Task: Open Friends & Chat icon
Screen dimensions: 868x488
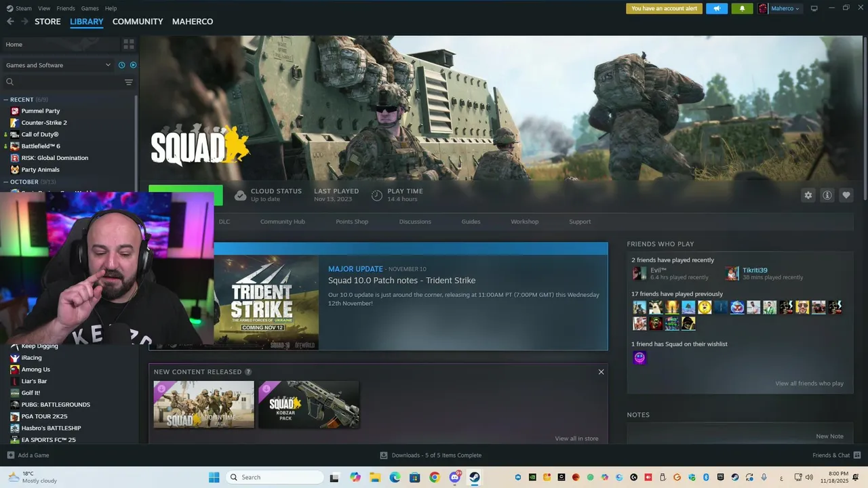Action: pyautogui.click(x=857, y=455)
